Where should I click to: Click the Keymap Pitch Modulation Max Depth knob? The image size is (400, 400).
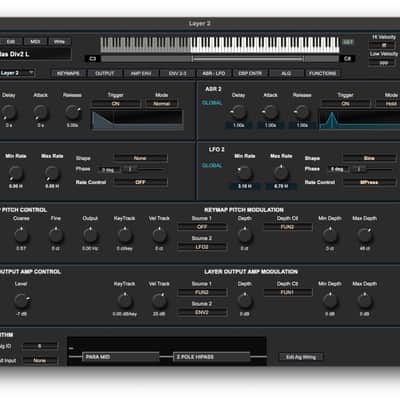tap(365, 235)
